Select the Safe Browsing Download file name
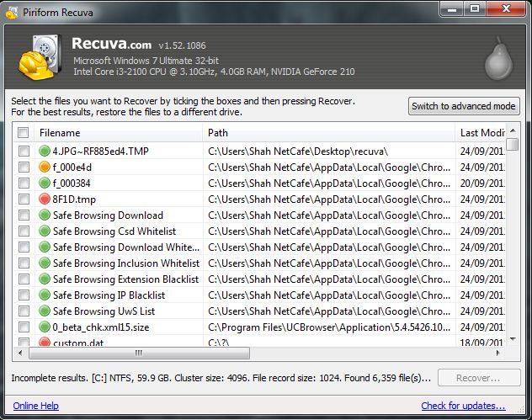 (x=108, y=215)
